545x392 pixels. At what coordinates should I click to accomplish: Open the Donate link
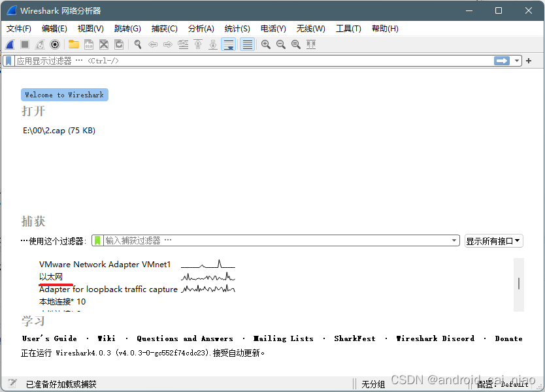[x=508, y=338]
